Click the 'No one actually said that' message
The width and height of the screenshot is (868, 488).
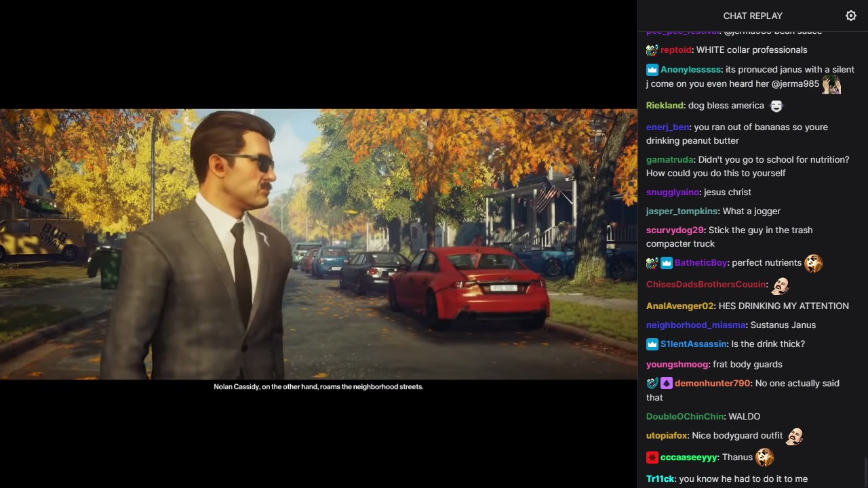point(743,390)
